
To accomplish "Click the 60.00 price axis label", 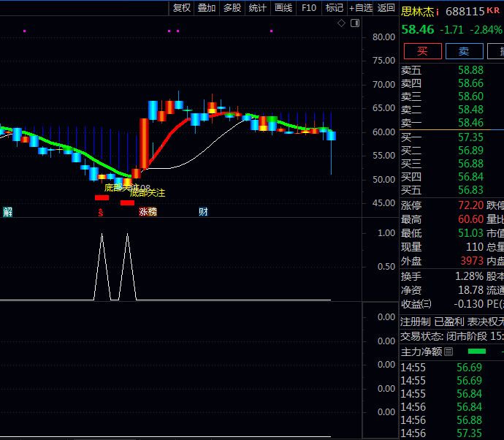I will pos(383,132).
